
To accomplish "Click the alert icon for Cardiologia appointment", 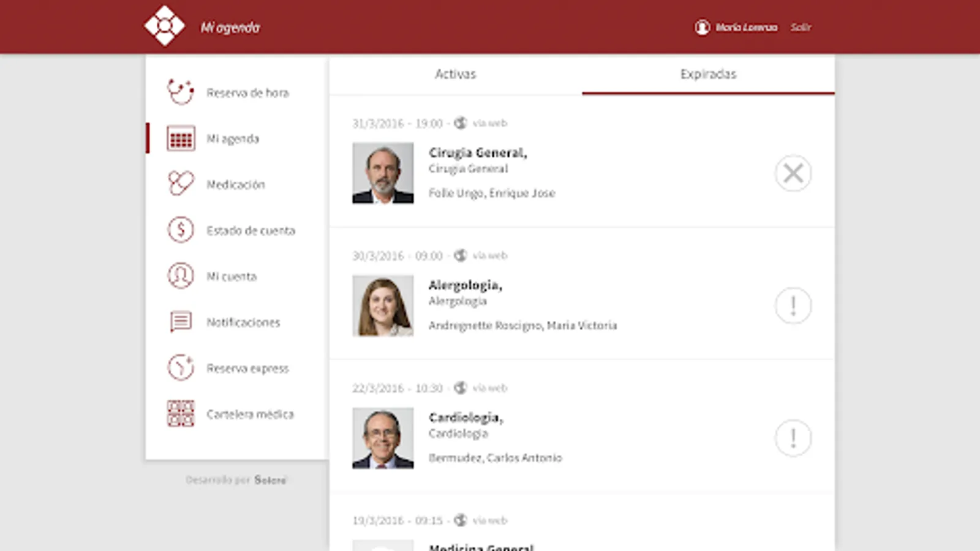I will (793, 438).
